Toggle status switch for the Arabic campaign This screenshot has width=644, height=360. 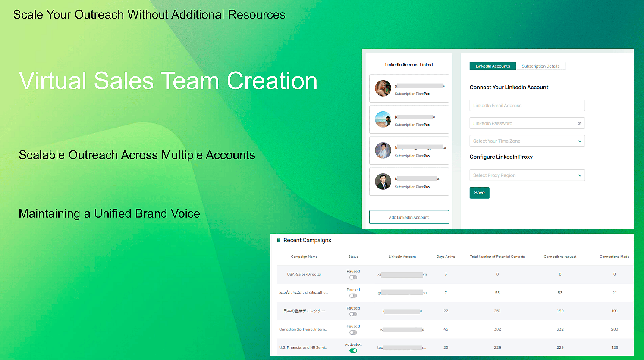click(x=353, y=296)
